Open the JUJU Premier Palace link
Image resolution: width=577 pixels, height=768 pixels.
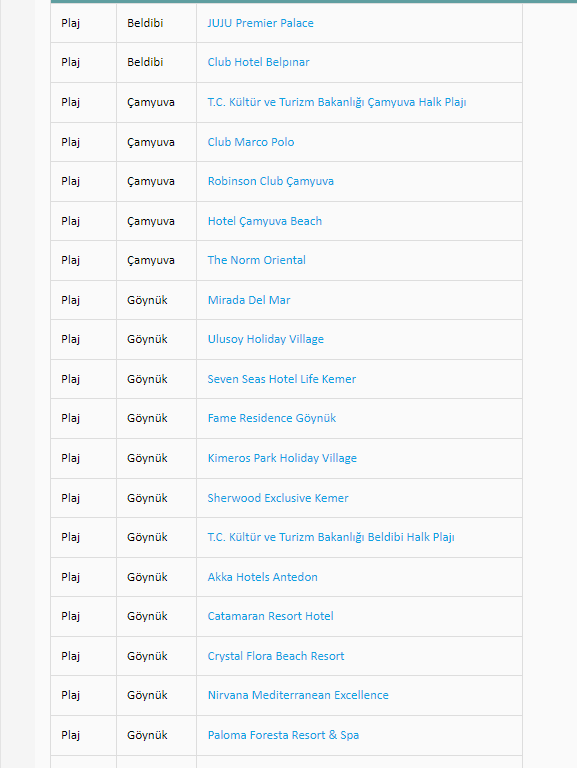[x=260, y=23]
